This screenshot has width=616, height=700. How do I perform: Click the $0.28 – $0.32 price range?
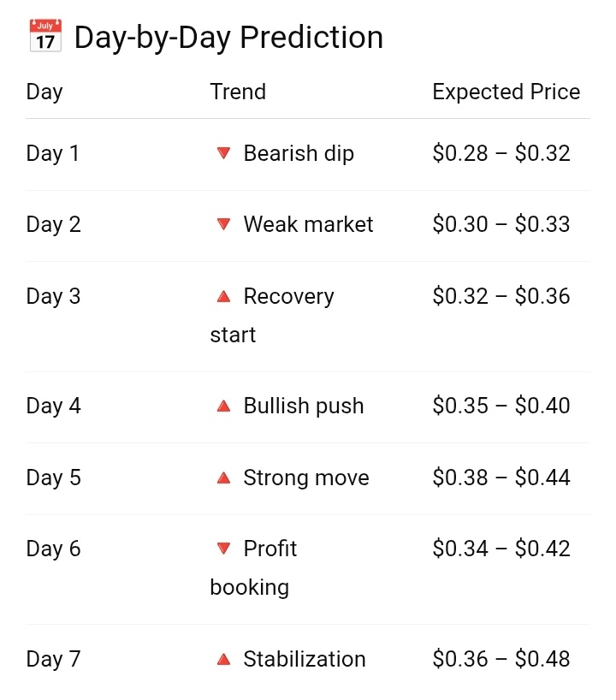click(500, 153)
